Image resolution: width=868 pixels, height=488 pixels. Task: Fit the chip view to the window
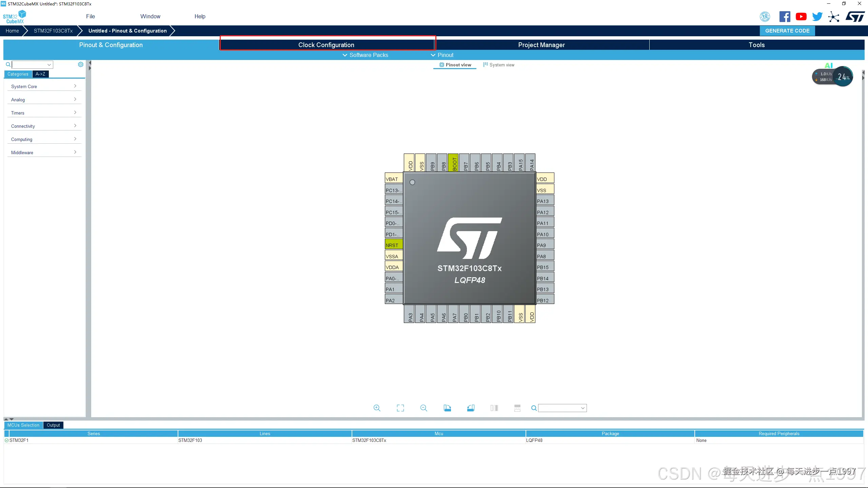400,408
